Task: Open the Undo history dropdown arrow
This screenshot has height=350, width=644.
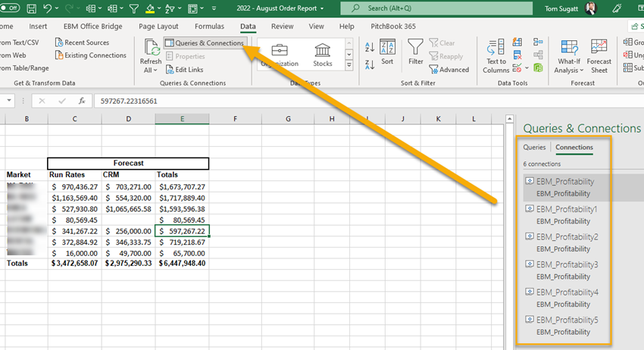Action: click(57, 8)
